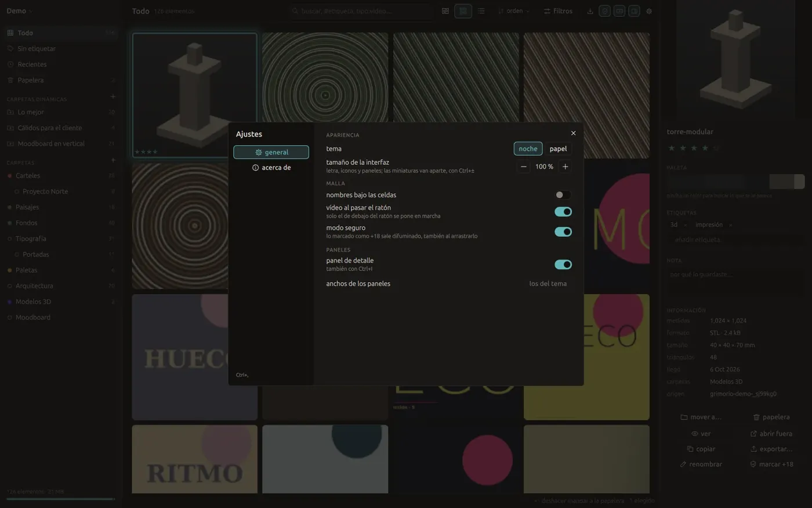Open the Recientes sidebar item
812x508 pixels.
pyautogui.click(x=60, y=64)
